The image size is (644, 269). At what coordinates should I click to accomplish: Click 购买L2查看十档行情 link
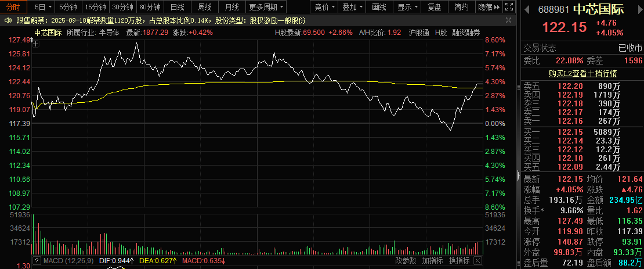coord(583,74)
